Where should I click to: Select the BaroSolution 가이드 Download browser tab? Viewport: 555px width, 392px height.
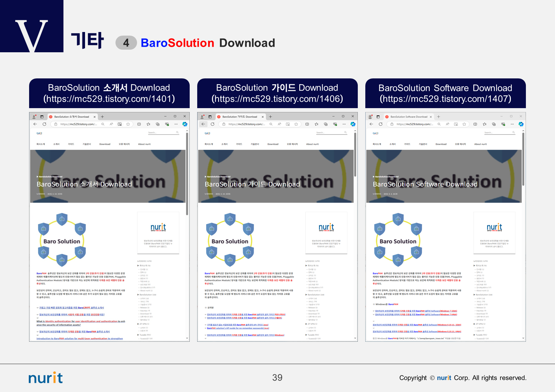240,117
